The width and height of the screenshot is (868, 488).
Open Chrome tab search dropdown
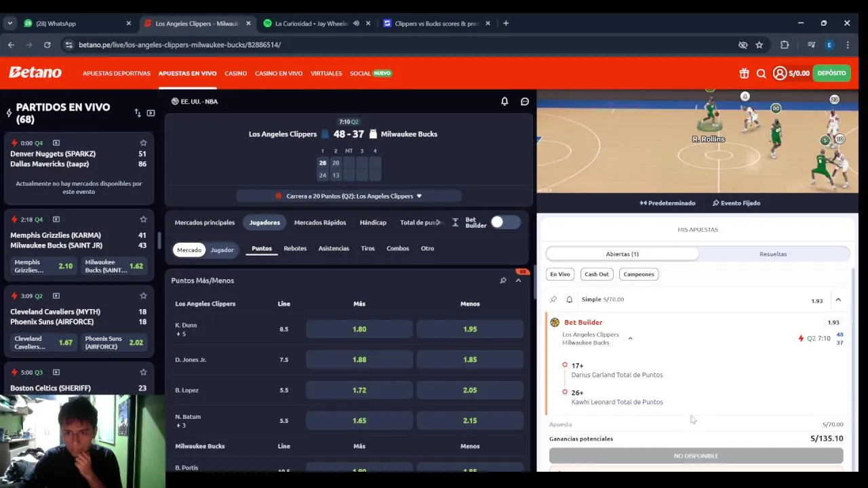coord(9,23)
